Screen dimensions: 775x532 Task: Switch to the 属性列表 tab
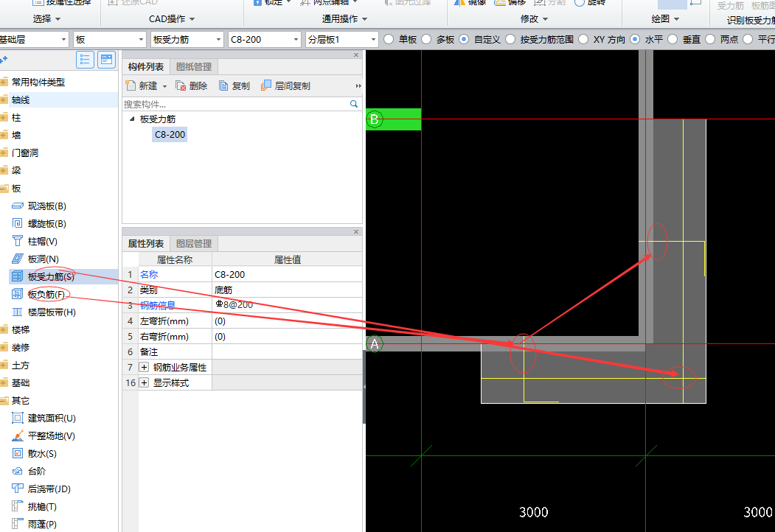[146, 243]
